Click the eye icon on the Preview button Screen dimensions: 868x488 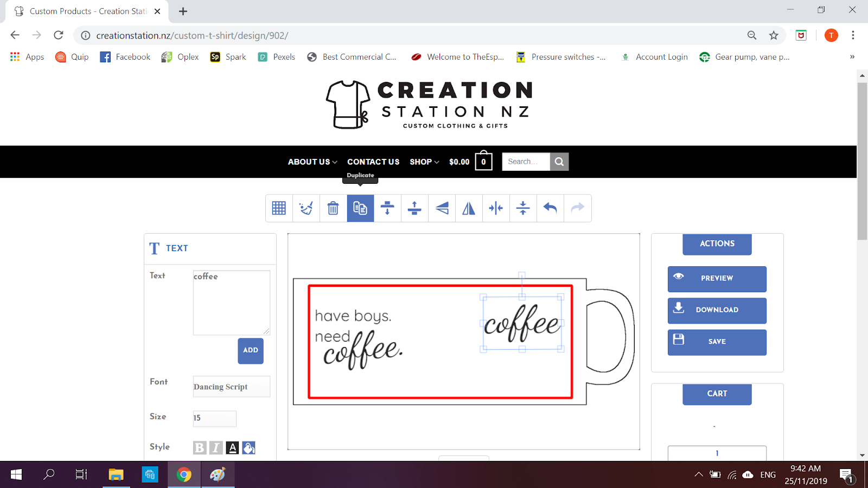click(678, 277)
